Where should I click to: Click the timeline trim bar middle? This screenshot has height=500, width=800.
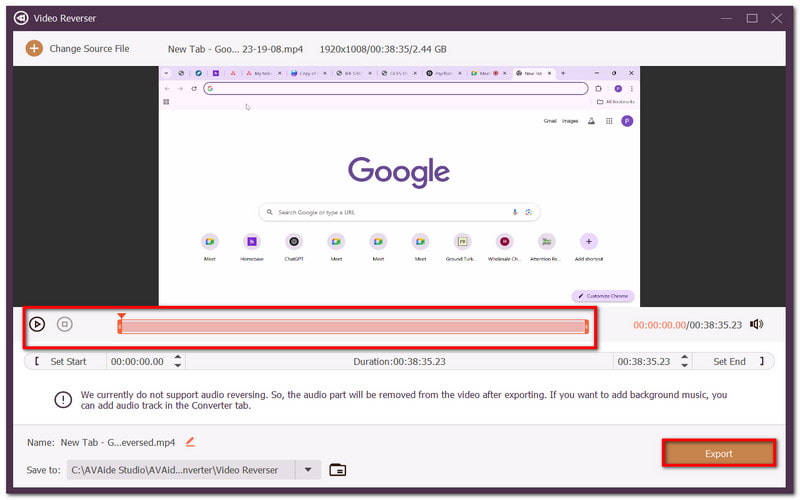[352, 326]
